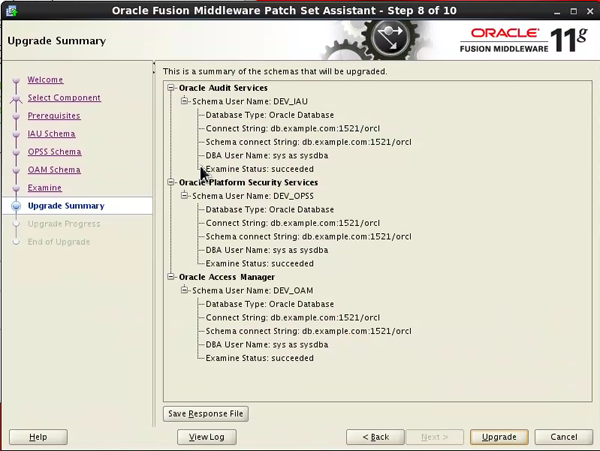Select Connect String row under DEV_OAM
Screen dimensions: 600x451
[x=293, y=317]
